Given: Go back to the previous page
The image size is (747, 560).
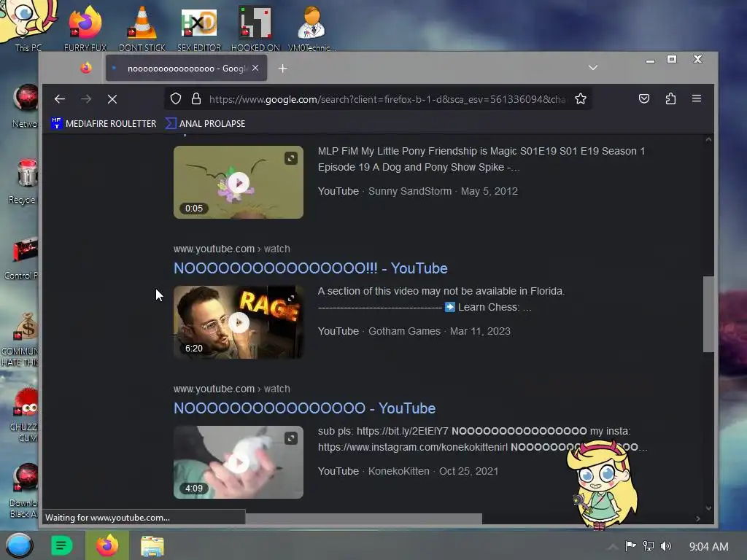Looking at the screenshot, I should (x=60, y=99).
